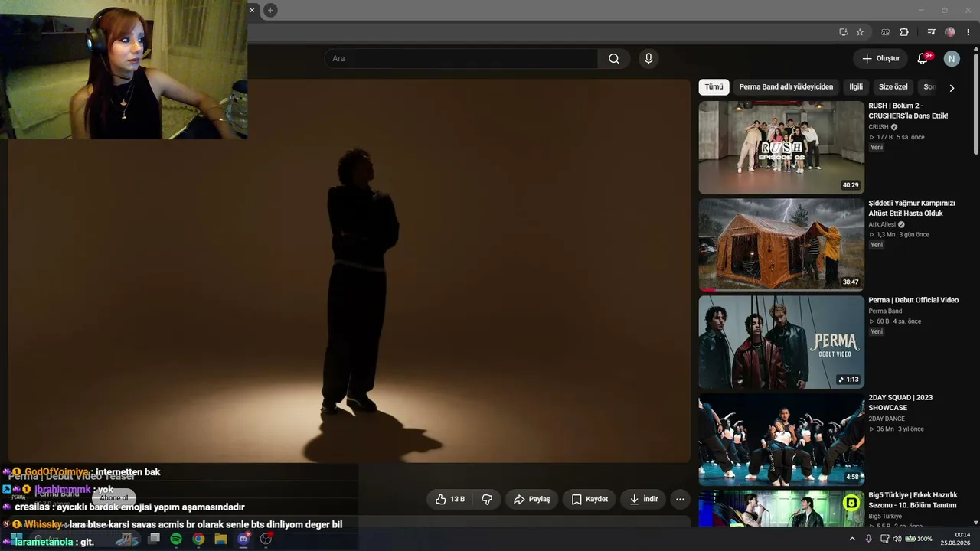Select the Size özel filter chip
The height and width of the screenshot is (551, 980).
coord(893,87)
